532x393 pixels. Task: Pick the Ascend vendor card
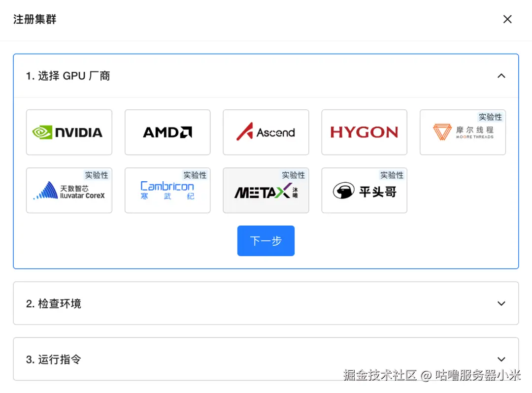click(266, 132)
